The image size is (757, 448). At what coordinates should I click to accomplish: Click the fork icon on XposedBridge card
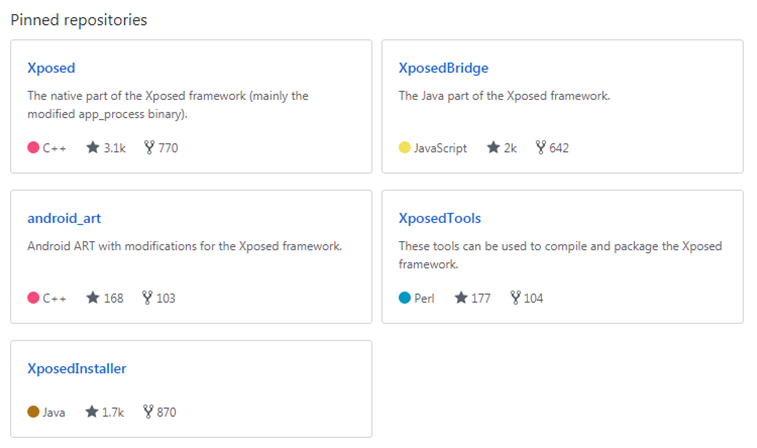click(x=541, y=148)
